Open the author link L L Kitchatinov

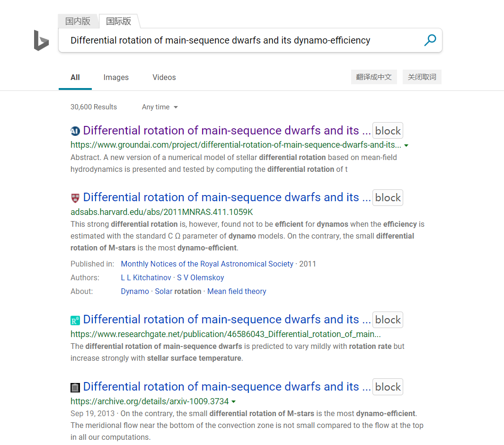145,277
